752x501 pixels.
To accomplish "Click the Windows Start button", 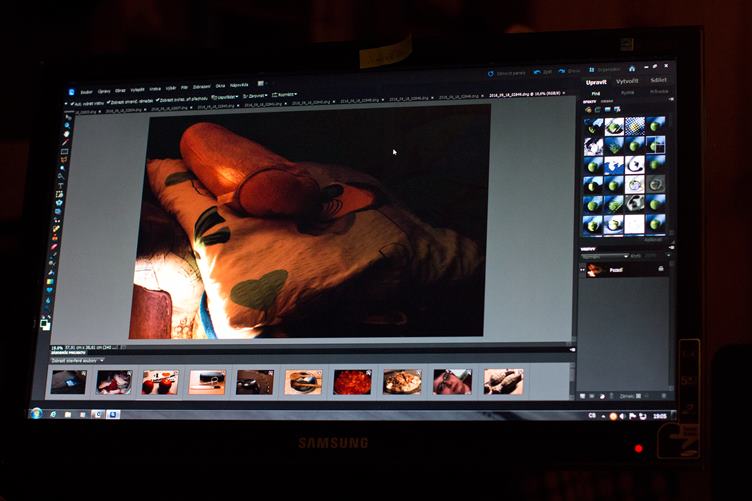I will [36, 413].
